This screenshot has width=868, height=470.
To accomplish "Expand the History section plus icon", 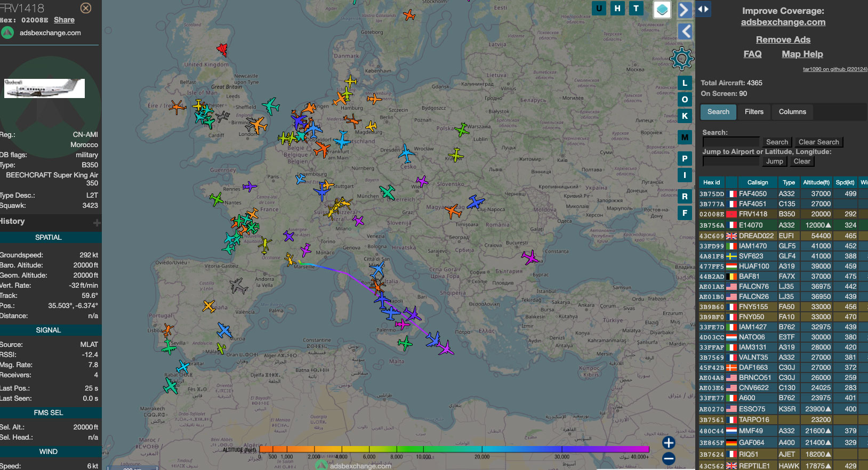I will pyautogui.click(x=97, y=222).
